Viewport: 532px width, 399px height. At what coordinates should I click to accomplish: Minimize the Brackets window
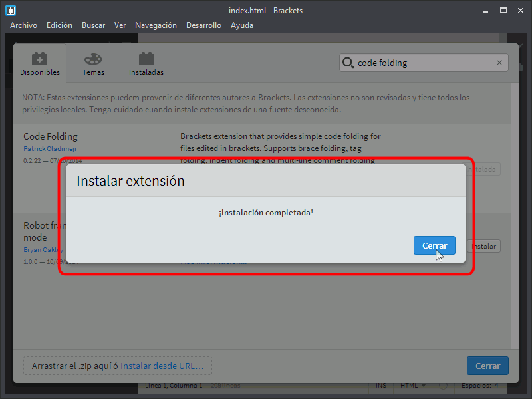(x=485, y=11)
